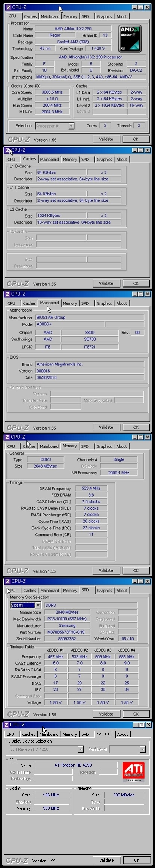In the Mainboard window, open the CPU tab
The image size is (155, 868).
[x=12, y=303]
